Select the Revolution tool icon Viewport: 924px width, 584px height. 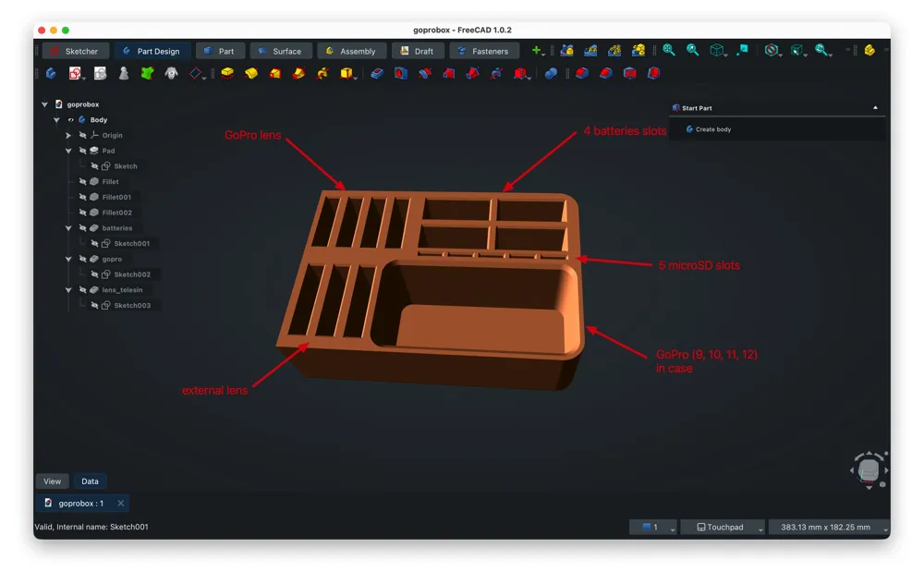[251, 73]
